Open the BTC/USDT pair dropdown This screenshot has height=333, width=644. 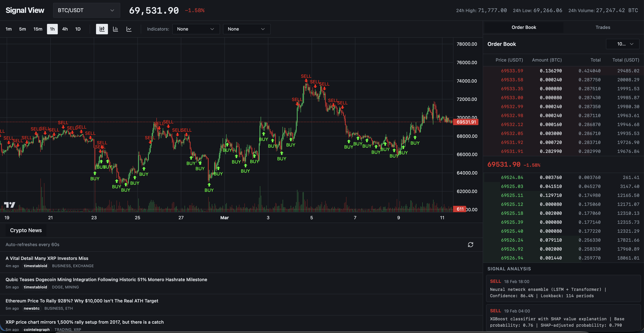click(87, 10)
